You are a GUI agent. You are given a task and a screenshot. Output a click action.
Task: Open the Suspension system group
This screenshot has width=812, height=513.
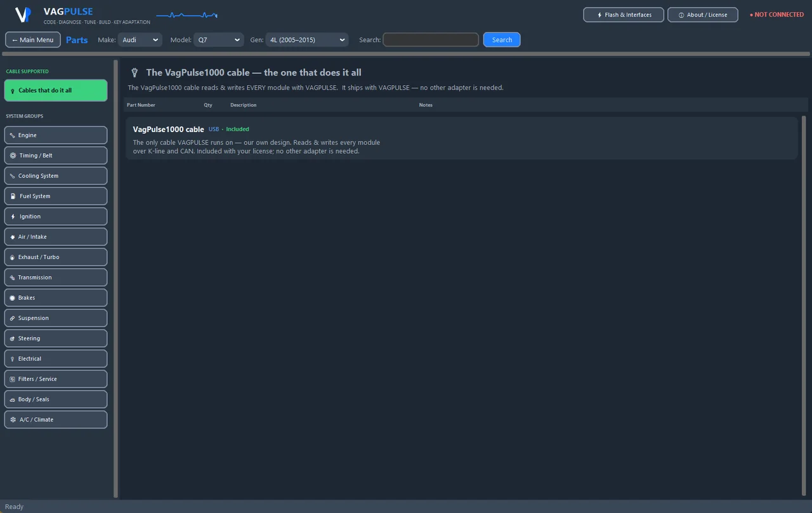(x=56, y=318)
